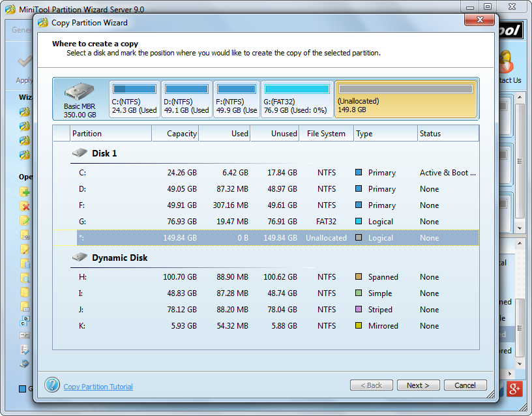Click the Basic MBR 350.00 GB disk icon

pyautogui.click(x=80, y=91)
